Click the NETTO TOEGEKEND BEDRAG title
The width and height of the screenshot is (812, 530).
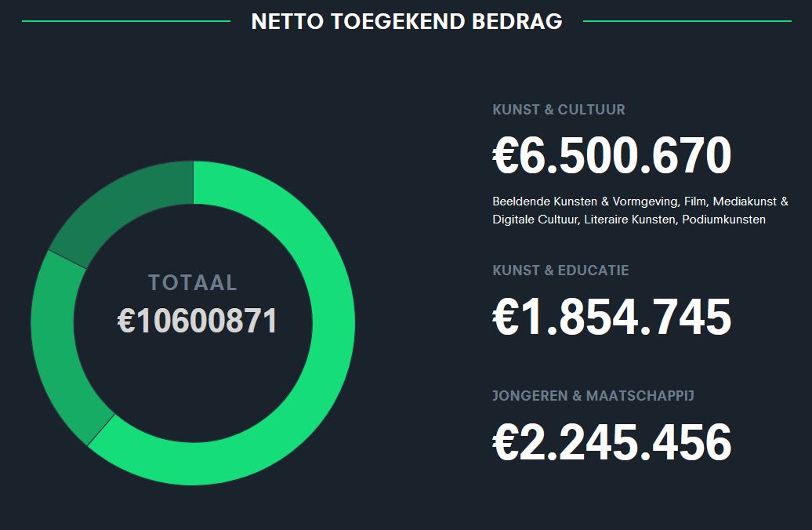(406, 21)
